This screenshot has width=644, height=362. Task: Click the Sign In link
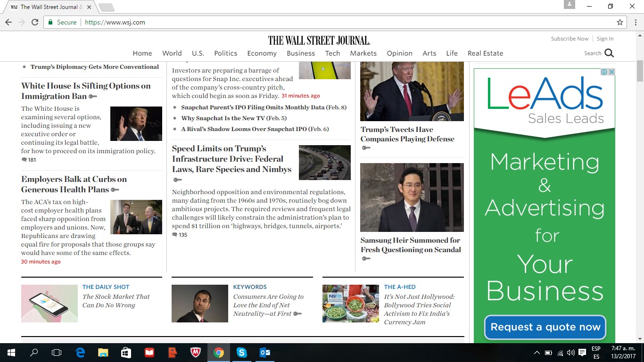point(605,39)
